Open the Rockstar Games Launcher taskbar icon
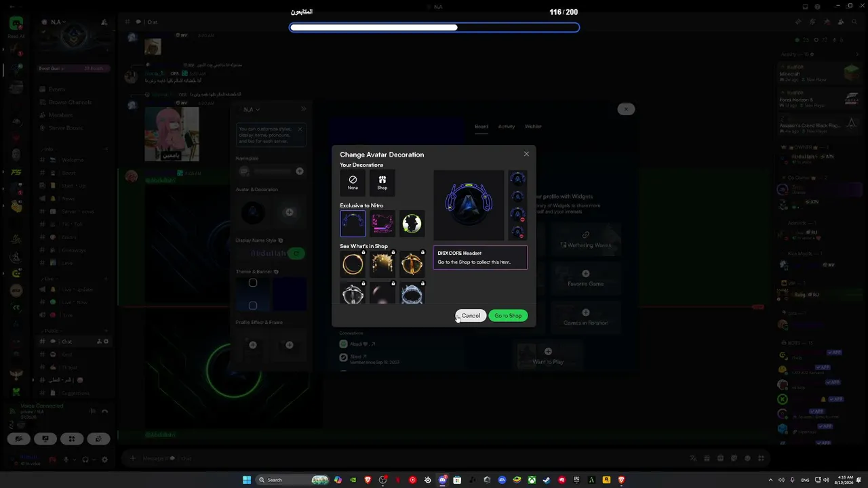The width and height of the screenshot is (868, 488). pyautogui.click(x=606, y=480)
